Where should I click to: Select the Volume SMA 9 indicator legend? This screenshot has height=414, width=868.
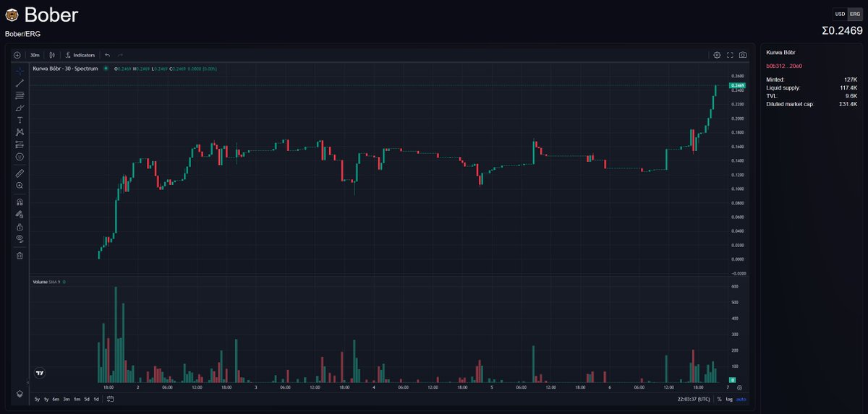click(49, 282)
